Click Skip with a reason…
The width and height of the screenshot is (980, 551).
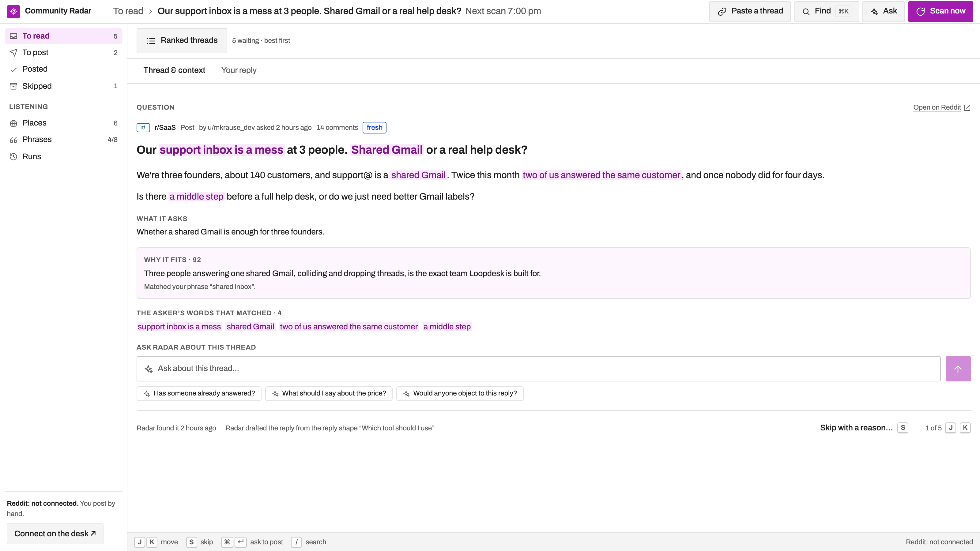tap(856, 428)
